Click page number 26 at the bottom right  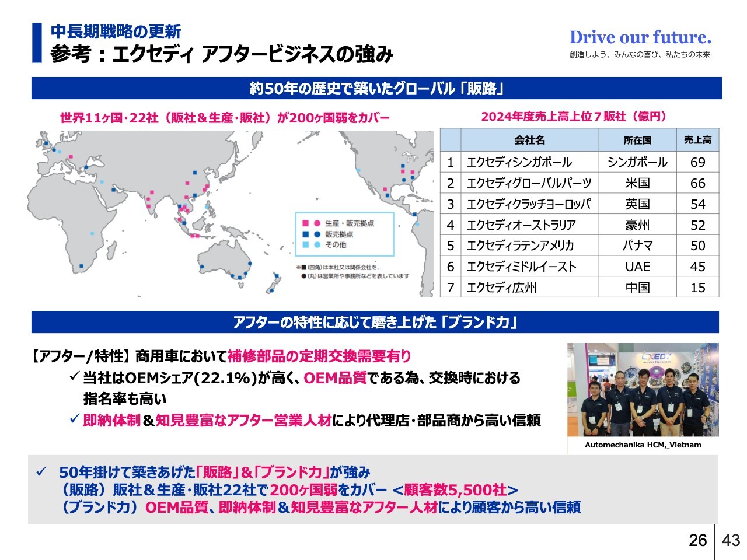pos(697,540)
